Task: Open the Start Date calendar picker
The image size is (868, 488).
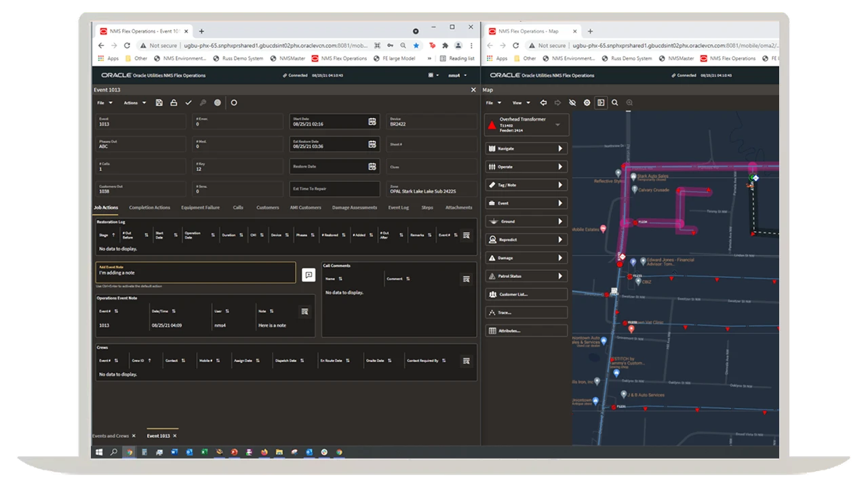Action: click(372, 122)
